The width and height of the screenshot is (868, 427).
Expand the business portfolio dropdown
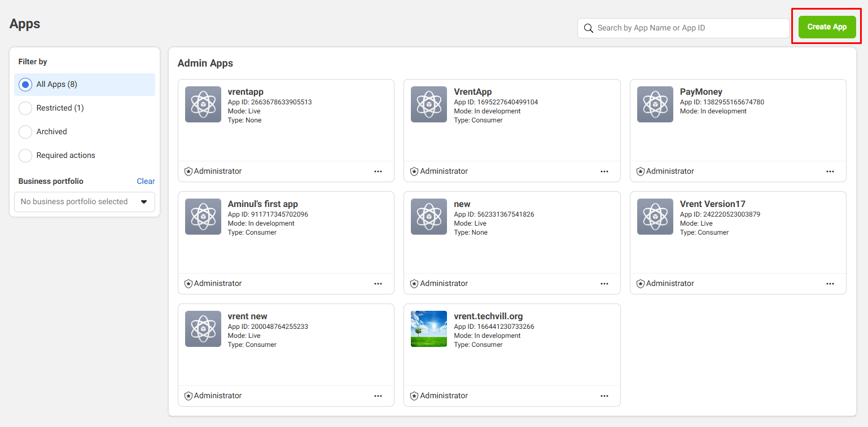(85, 202)
